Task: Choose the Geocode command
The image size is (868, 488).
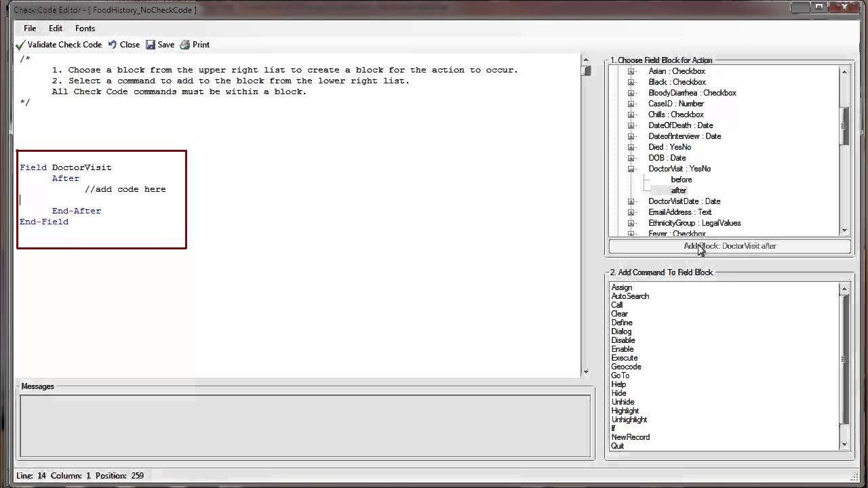Action: pyautogui.click(x=626, y=367)
